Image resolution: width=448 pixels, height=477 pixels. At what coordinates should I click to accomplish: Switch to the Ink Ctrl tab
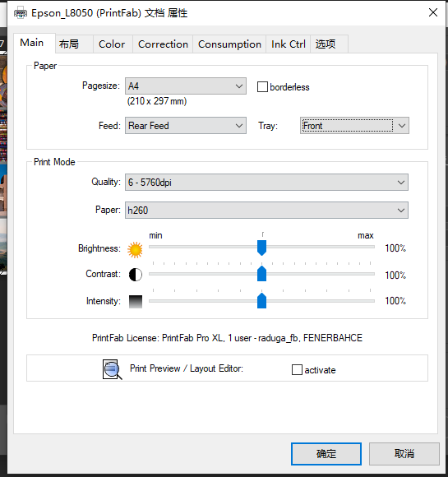pyautogui.click(x=288, y=44)
